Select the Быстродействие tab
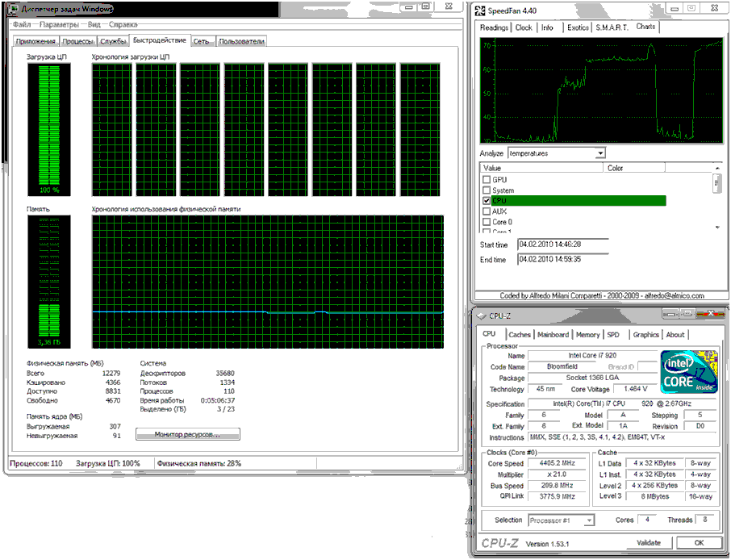This screenshot has height=560, width=731. tap(160, 40)
